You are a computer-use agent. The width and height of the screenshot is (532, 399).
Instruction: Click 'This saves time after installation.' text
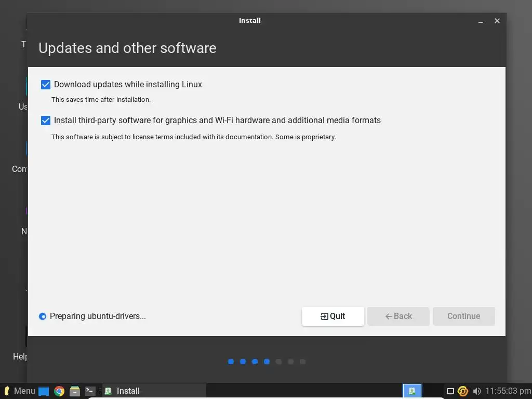(x=101, y=99)
